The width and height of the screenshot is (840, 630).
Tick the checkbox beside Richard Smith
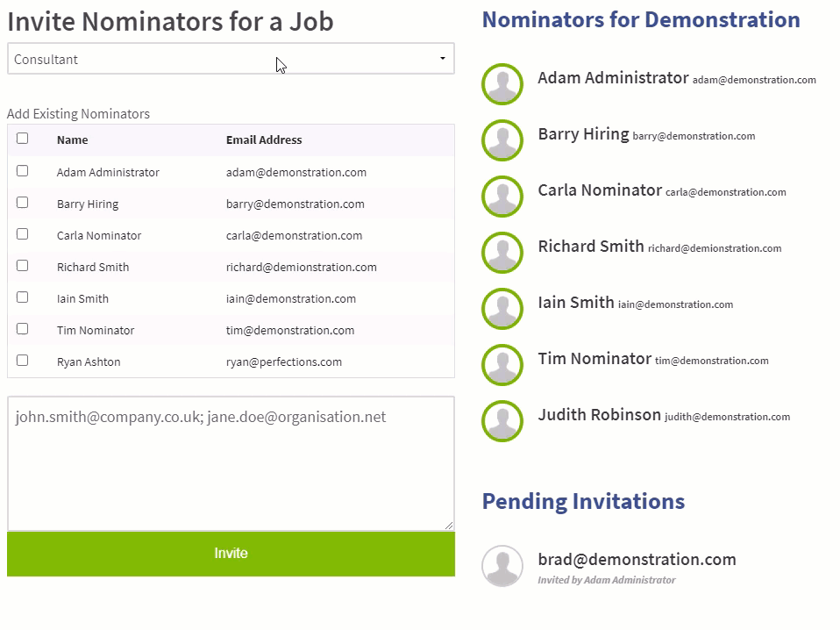point(23,266)
